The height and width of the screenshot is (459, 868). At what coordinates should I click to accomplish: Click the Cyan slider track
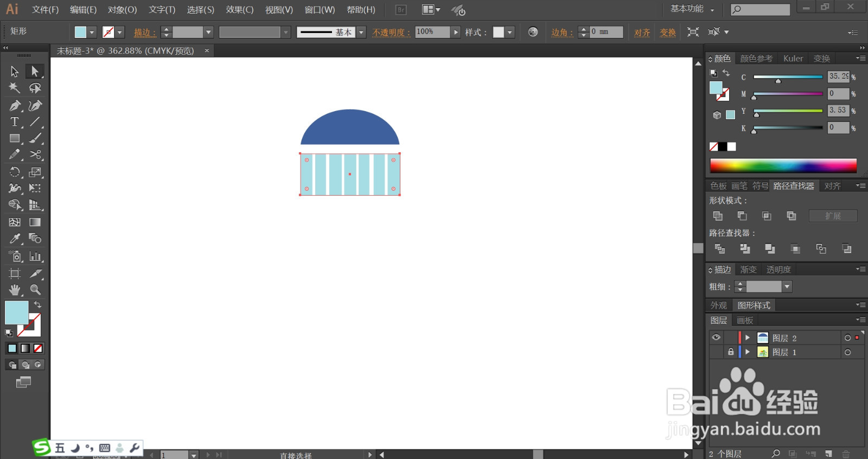point(788,77)
